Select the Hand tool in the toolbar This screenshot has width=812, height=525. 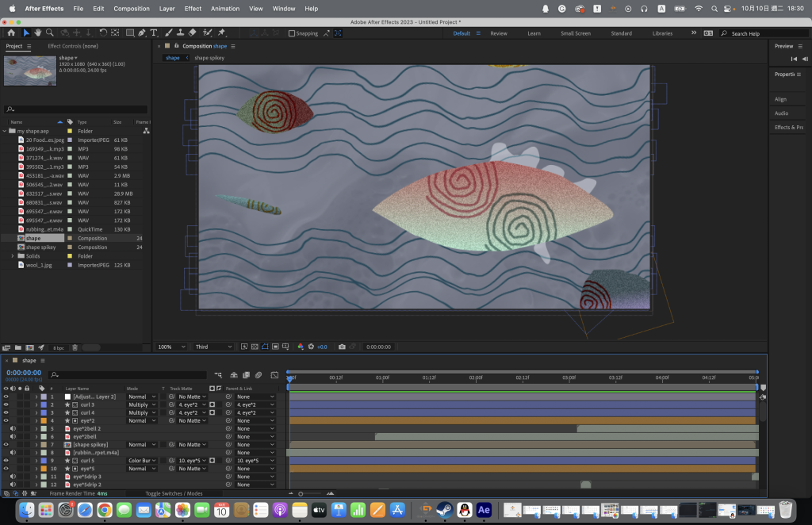[x=38, y=33]
